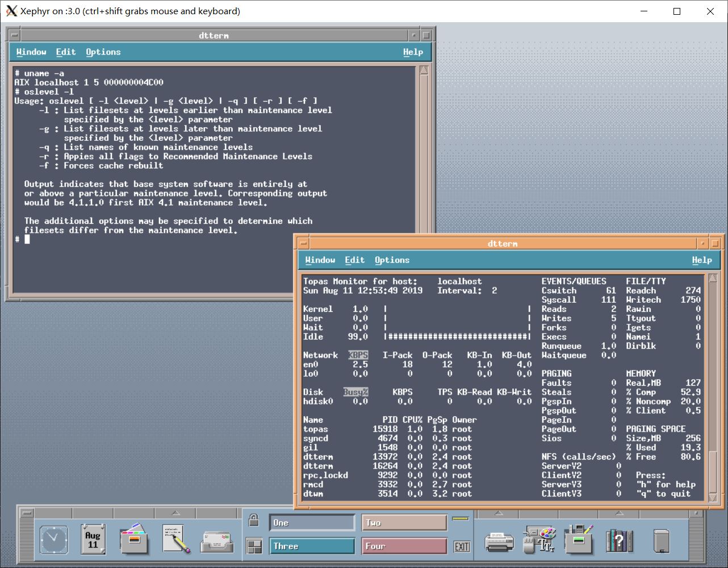Open the Edit menu of the topas terminal
Image resolution: width=728 pixels, height=568 pixels.
[x=354, y=260]
